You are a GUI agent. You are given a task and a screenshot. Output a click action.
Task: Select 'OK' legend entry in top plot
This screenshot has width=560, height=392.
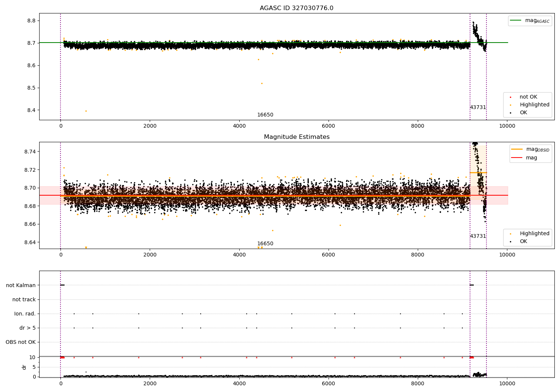523,113
